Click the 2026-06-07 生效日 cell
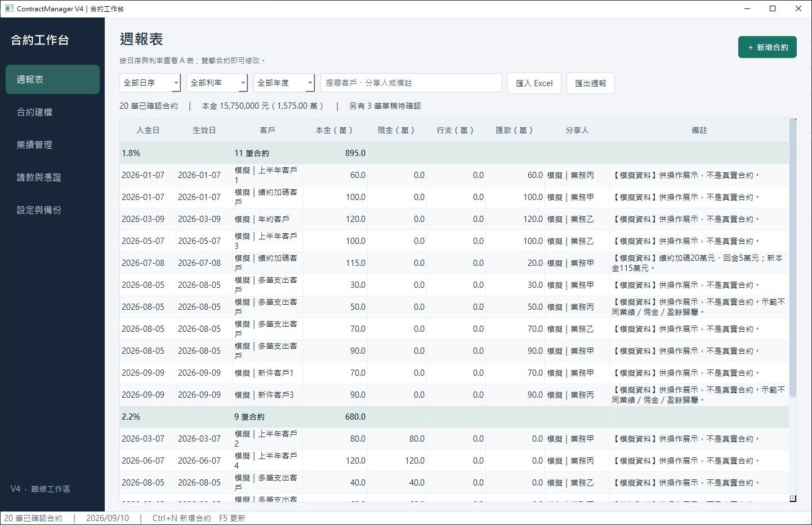812x525 pixels. coord(204,461)
